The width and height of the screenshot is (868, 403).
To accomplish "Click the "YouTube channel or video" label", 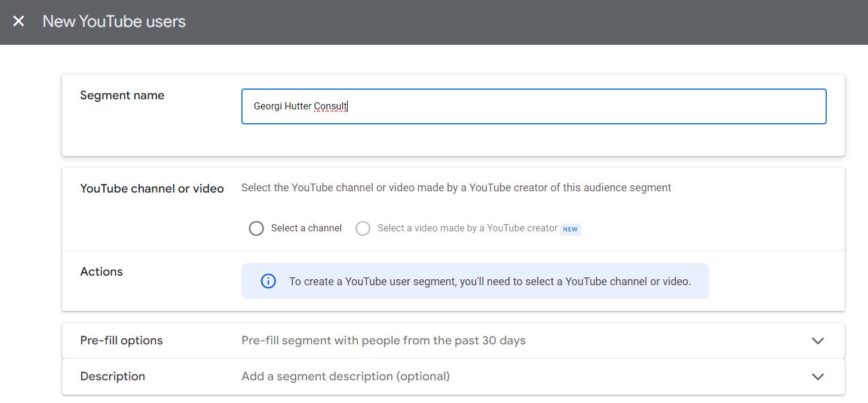I will [x=152, y=188].
